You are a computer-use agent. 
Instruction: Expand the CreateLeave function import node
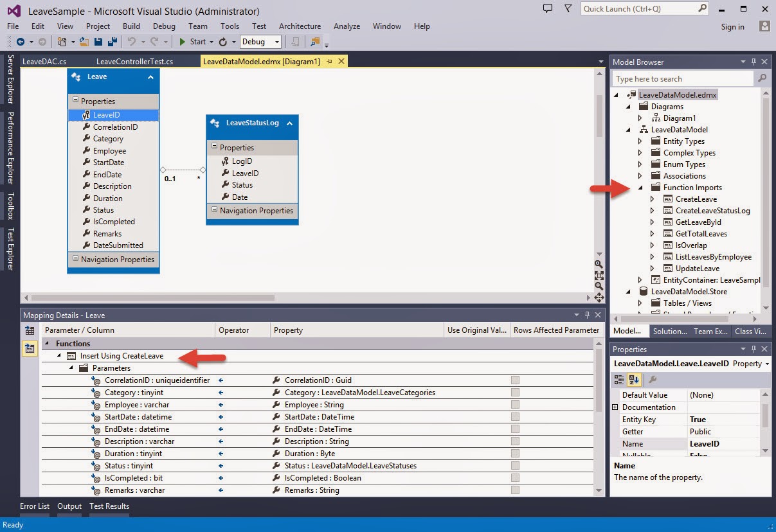[x=652, y=199]
